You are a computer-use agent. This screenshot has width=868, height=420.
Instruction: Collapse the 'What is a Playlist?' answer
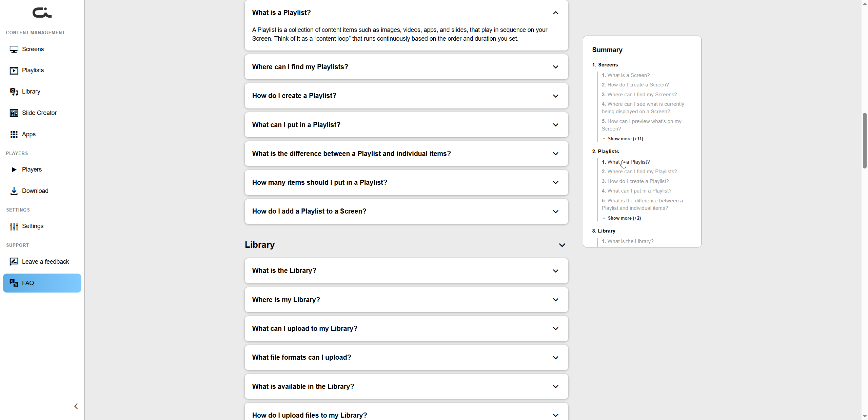point(555,13)
